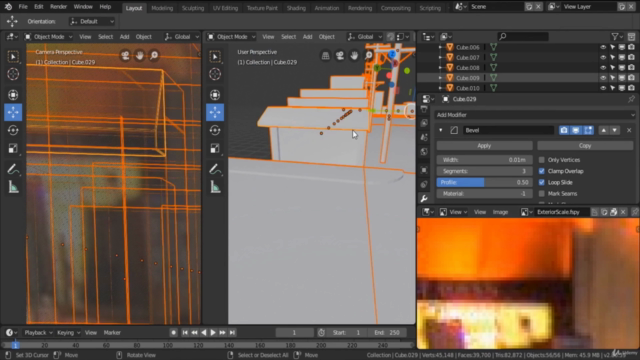Open Global transform orientation in left viewport
Viewport: 640px width, 360px height.
click(182, 37)
